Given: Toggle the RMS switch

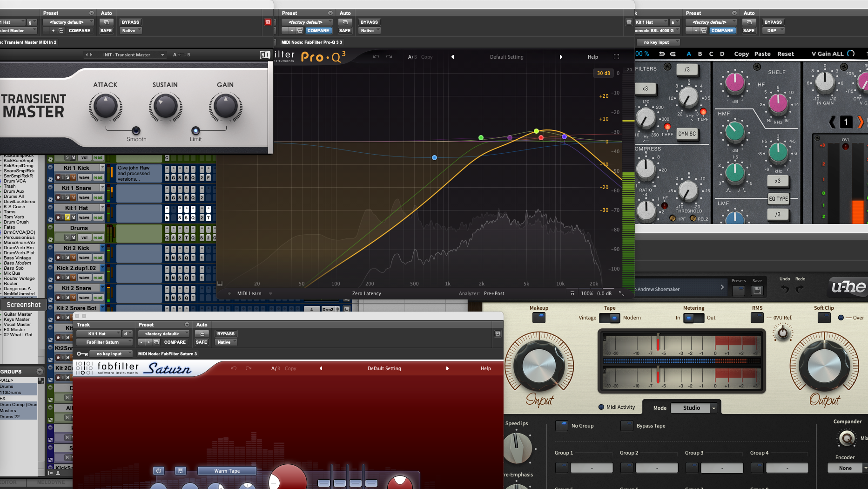Looking at the screenshot, I should tap(757, 318).
